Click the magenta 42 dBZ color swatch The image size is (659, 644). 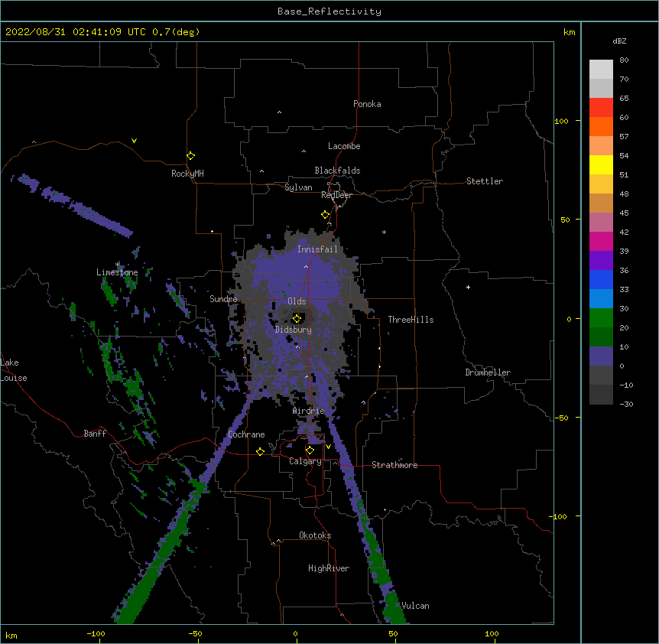[601, 241]
